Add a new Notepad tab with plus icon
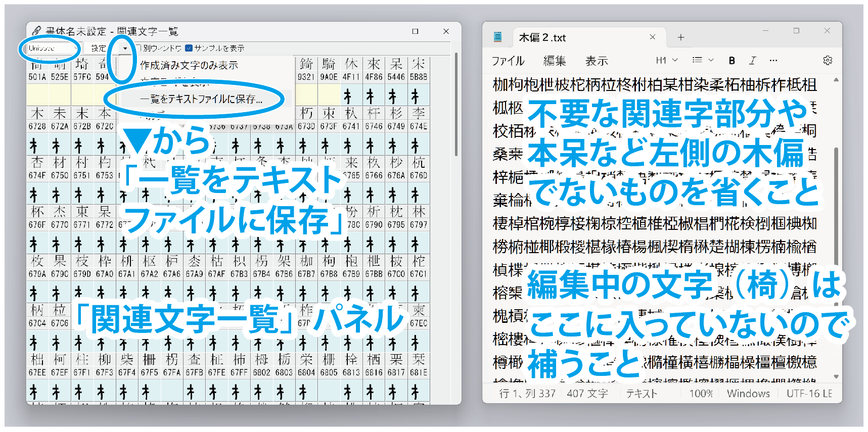 (x=680, y=37)
